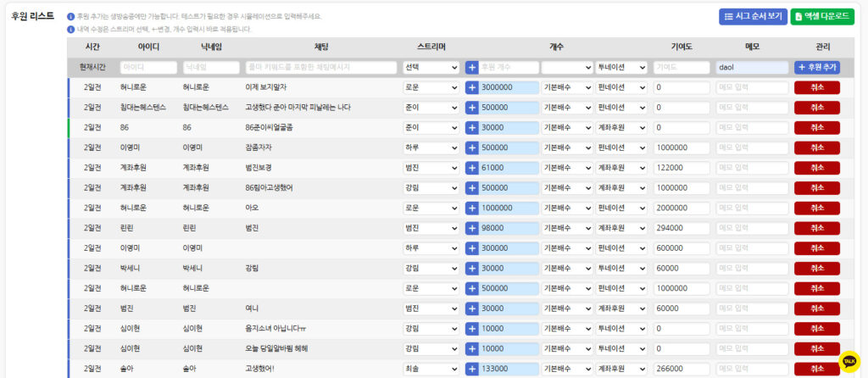
Task: Click the count field showing 3000000
Action: [x=509, y=87]
